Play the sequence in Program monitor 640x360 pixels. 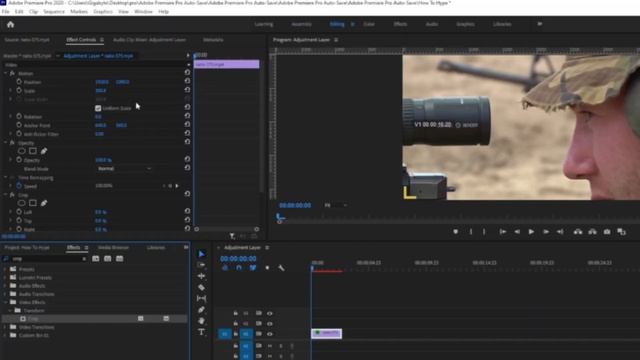[x=531, y=231]
